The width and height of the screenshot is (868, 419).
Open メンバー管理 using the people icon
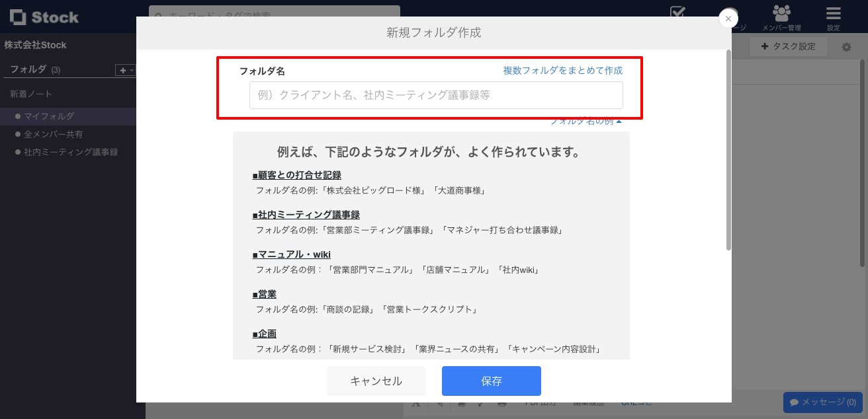[782, 13]
